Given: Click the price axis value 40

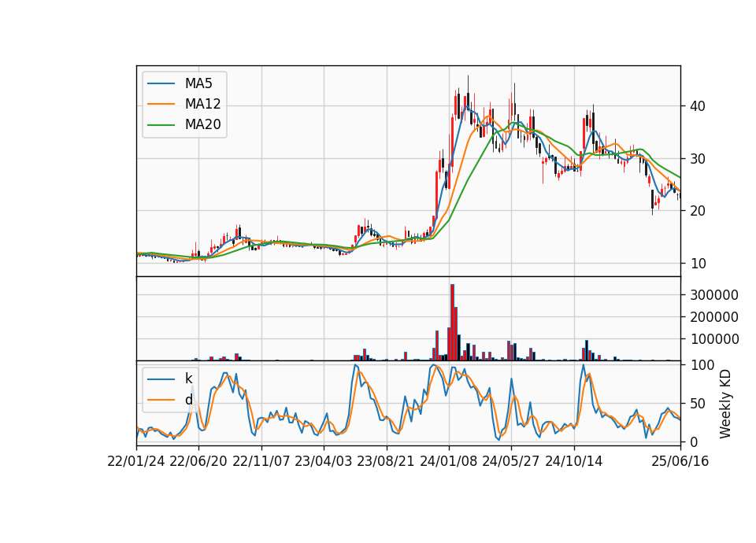Looking at the screenshot, I should coord(698,106).
